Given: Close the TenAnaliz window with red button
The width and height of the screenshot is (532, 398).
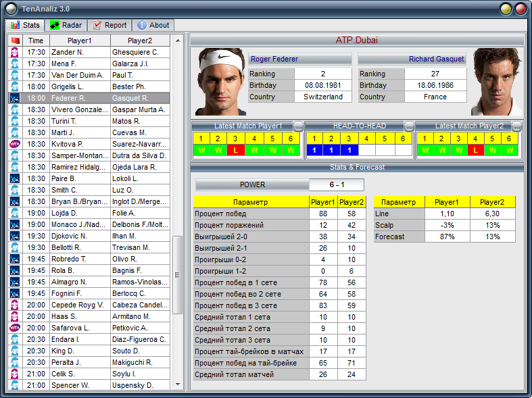Looking at the screenshot, I should pos(521,9).
